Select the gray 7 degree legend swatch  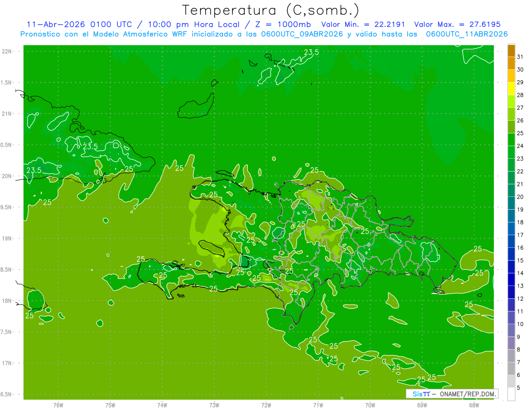511,356
